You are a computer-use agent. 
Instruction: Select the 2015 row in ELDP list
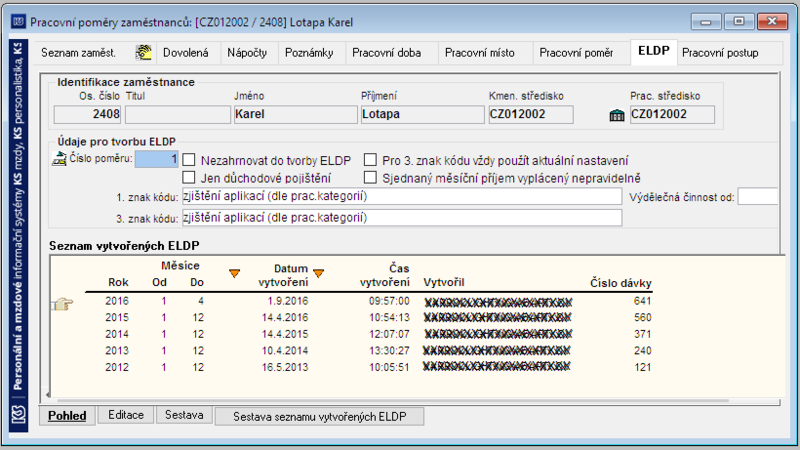coord(368,317)
